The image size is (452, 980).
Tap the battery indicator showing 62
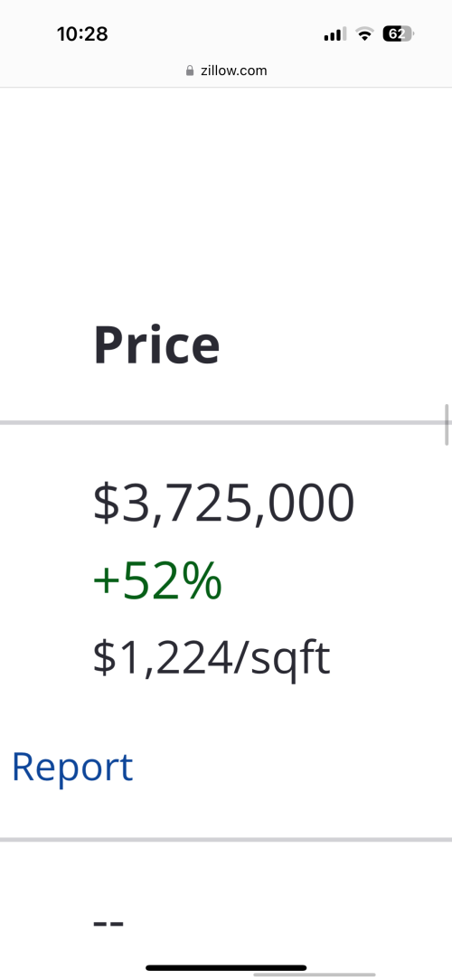[x=399, y=33]
